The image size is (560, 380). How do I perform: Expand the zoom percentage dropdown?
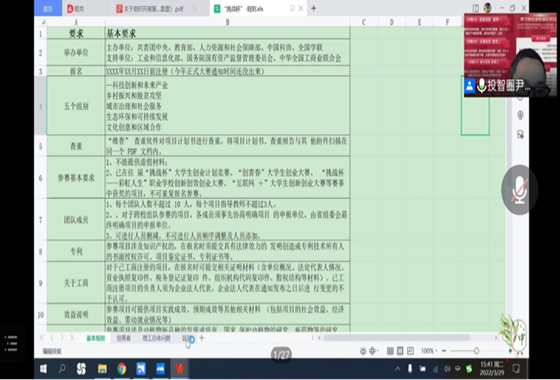429,351
